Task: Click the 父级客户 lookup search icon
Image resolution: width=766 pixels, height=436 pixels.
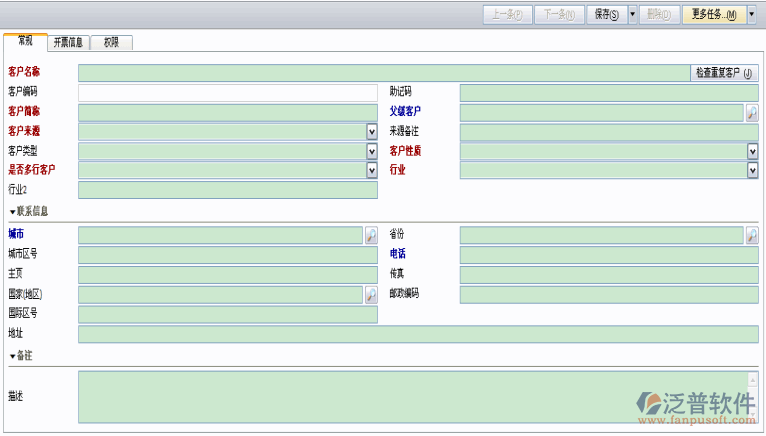Action: click(751, 112)
